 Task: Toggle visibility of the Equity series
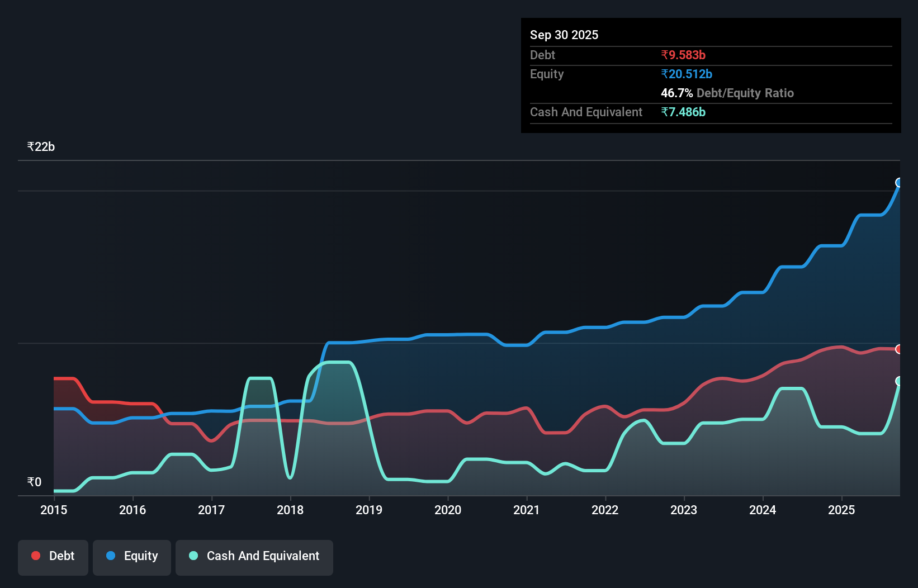(131, 557)
